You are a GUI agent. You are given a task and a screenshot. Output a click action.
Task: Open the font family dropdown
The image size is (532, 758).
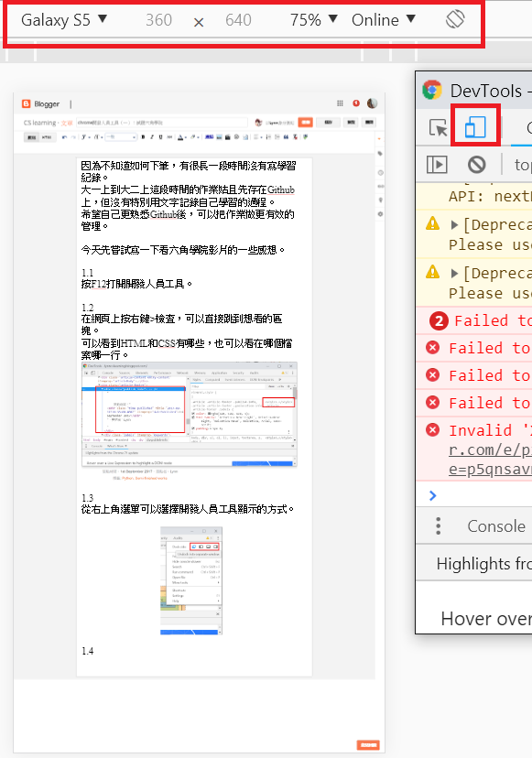85,136
